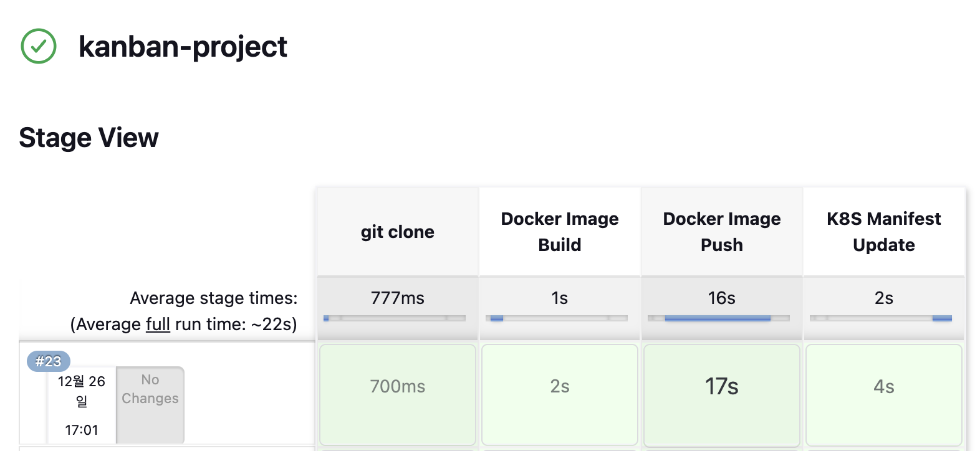This screenshot has height=451, width=980.
Task: Click the 777ms average stage time
Action: [x=398, y=298]
